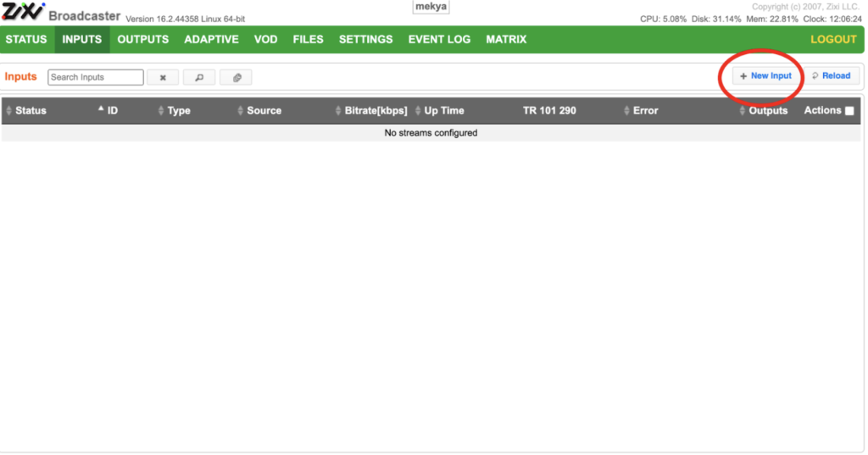Select the INPUTS tab
Image resolution: width=868 pixels, height=455 pixels.
tap(82, 39)
